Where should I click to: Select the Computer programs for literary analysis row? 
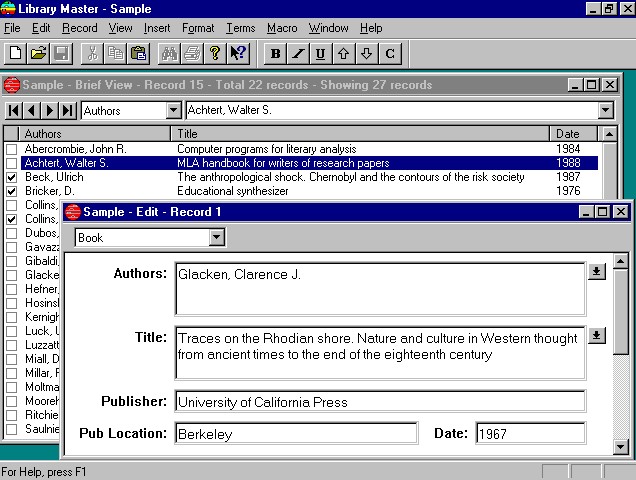pos(309,149)
